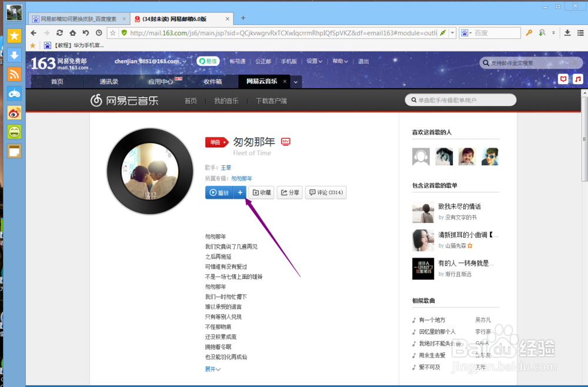This screenshot has width=588, height=387.
Task: Open the 手机版 header link
Action: coord(289,61)
